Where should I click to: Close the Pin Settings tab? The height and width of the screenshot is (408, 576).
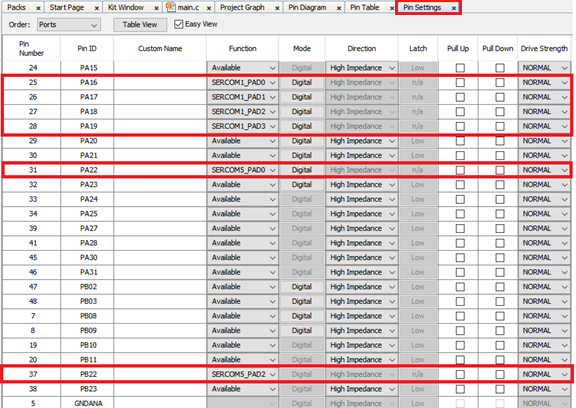click(454, 8)
